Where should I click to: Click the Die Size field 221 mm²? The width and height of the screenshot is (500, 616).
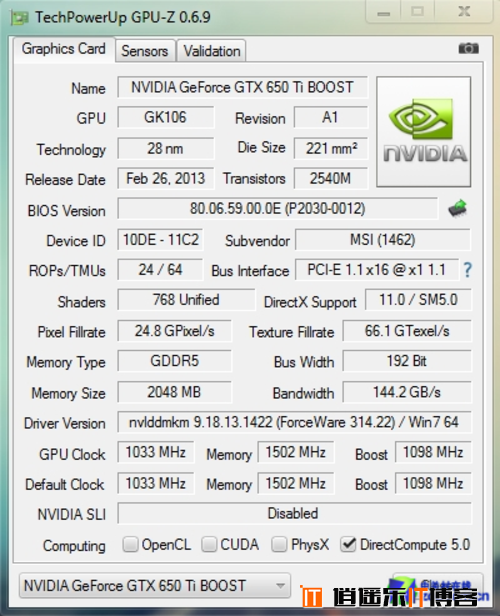(x=331, y=148)
